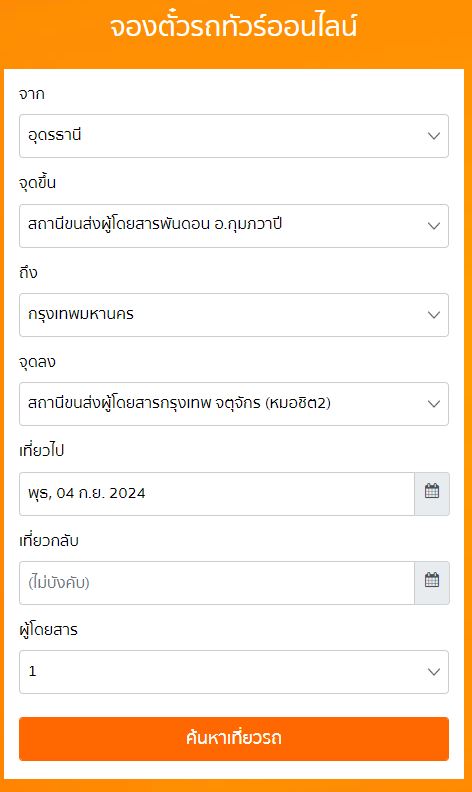Click the จองตั๋วรถทัวร์ออนไลน์ header title

[x=233, y=26]
